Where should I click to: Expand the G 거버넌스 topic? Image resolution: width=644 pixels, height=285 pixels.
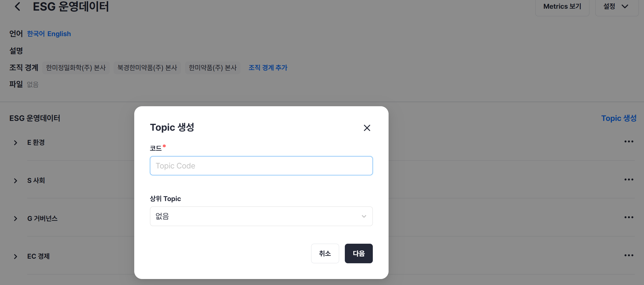point(15,218)
